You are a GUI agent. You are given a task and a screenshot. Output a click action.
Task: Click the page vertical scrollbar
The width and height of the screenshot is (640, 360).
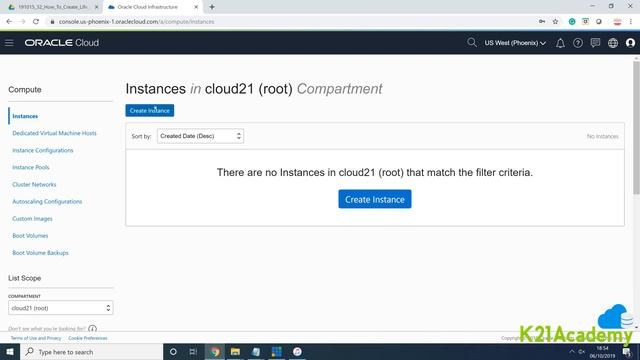coord(636,128)
